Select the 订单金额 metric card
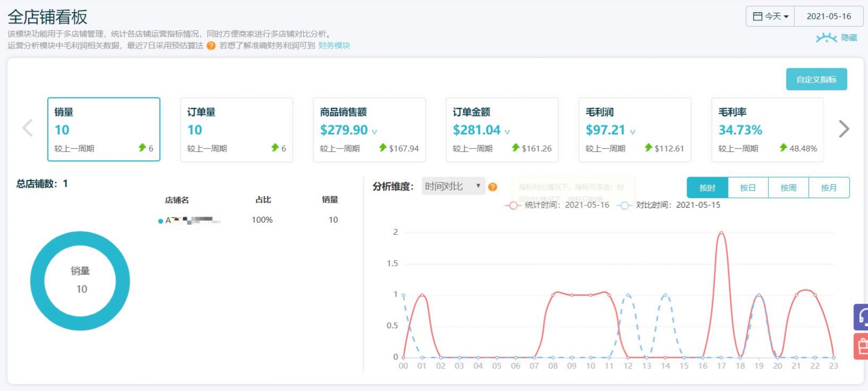868x391 pixels. click(502, 130)
